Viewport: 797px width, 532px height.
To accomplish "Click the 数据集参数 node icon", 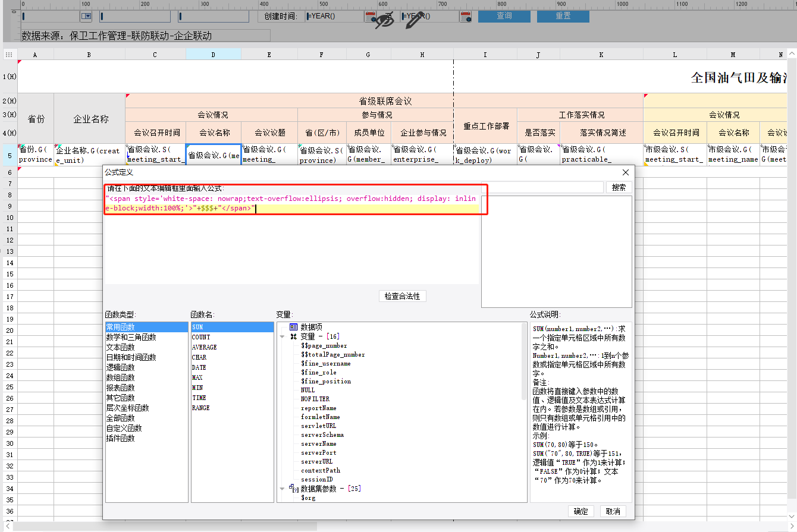I will (x=294, y=488).
